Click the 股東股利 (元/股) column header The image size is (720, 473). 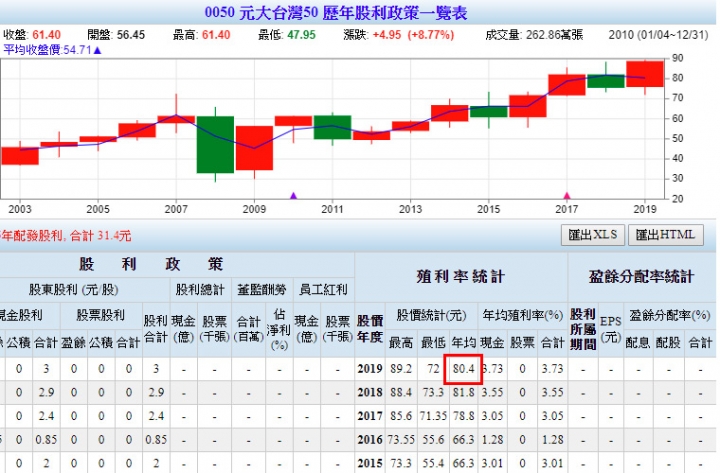pos(73,289)
